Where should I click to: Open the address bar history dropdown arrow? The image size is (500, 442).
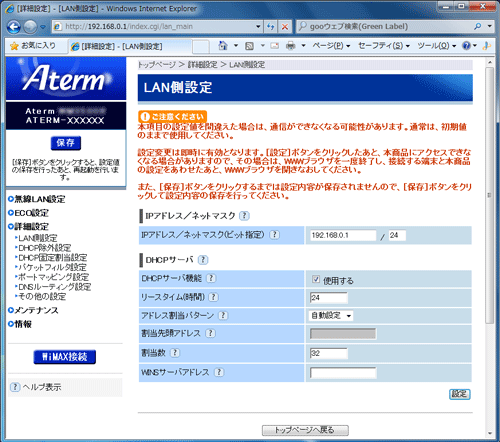point(258,27)
